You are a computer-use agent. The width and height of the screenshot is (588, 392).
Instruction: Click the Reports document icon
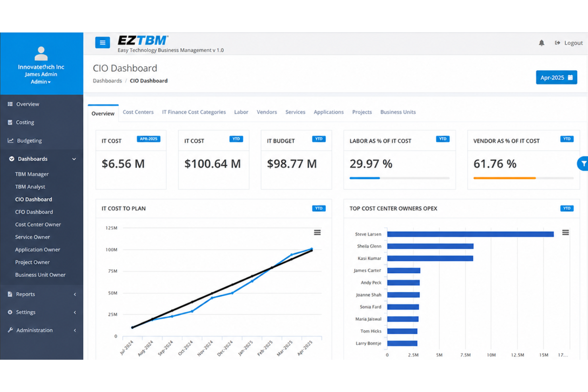[10, 294]
